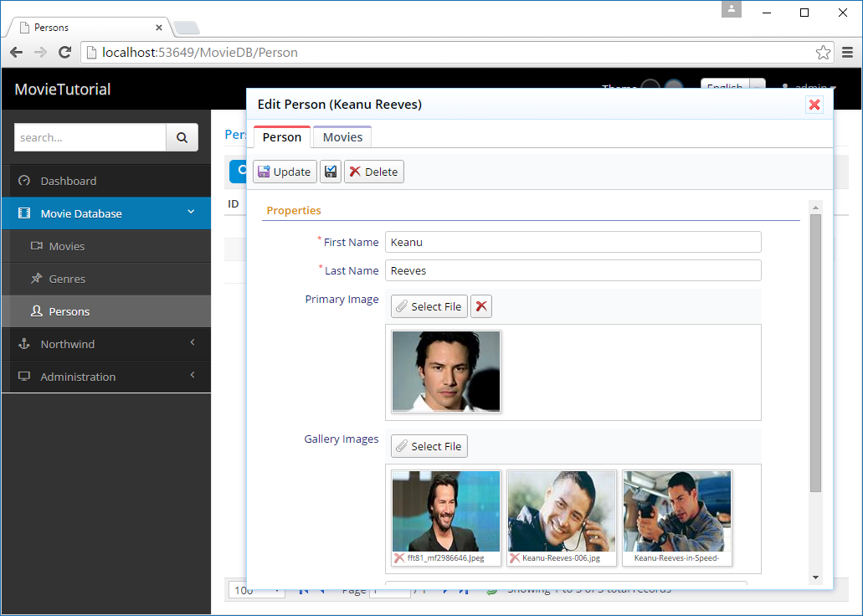
Task: Click the save icon between Update and Delete
Action: coord(331,172)
